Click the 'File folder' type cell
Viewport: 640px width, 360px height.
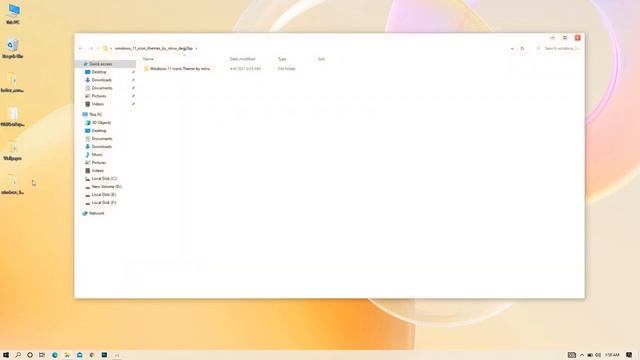point(287,69)
